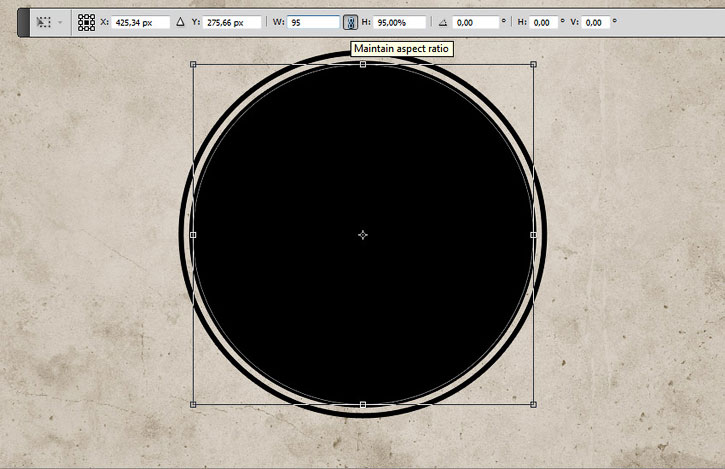Screen dimensions: 725x469
Task: Click the Free Transform tool preset icon
Action: (43, 22)
